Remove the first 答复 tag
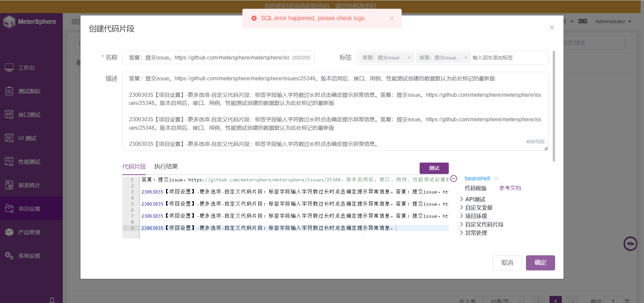 [x=409, y=58]
